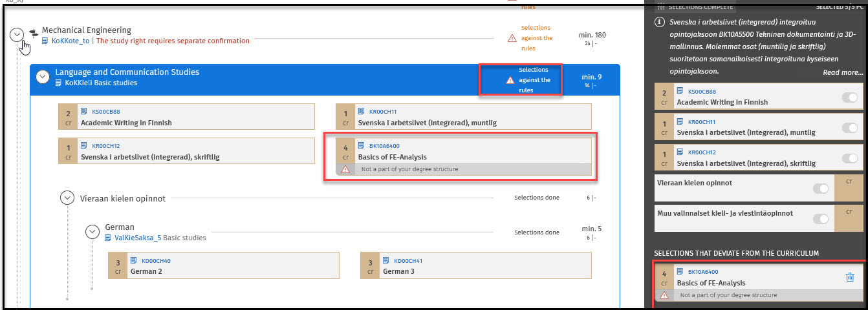This screenshot has width=868, height=310.
Task: Click warning icon in blue module header
Action: point(510,81)
